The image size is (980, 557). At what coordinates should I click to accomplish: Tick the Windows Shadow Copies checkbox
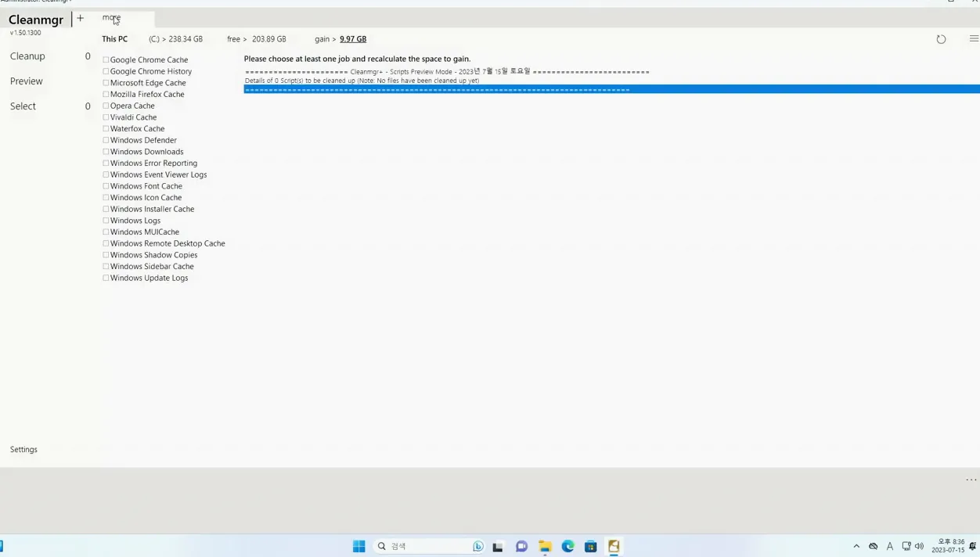(x=106, y=255)
